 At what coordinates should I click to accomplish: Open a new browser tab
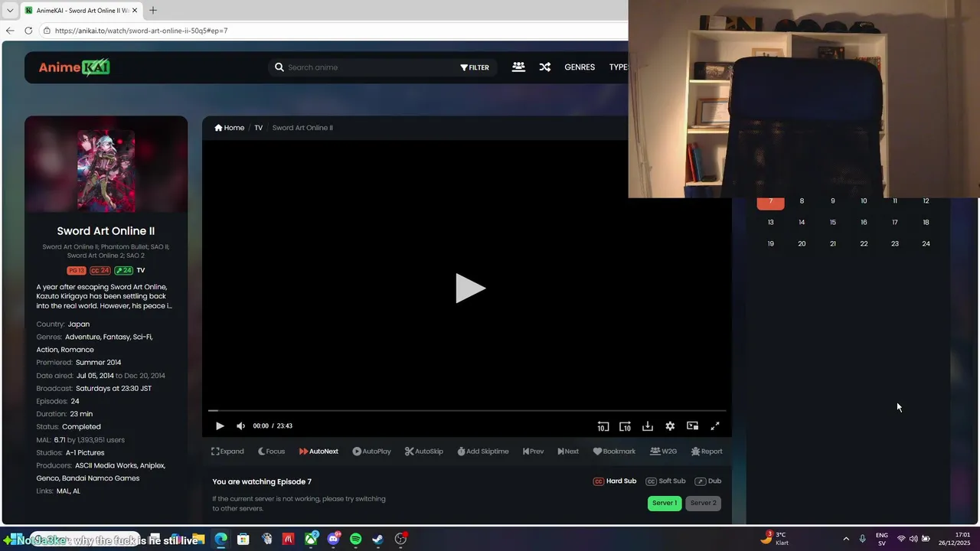[x=153, y=10]
